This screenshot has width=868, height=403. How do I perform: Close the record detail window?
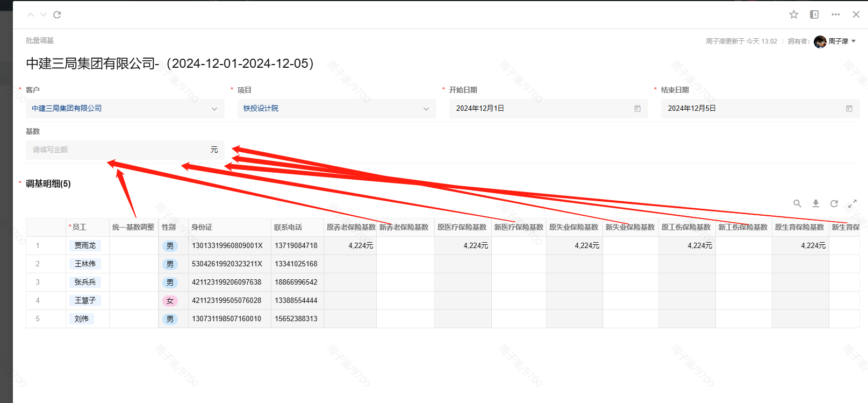coord(856,15)
